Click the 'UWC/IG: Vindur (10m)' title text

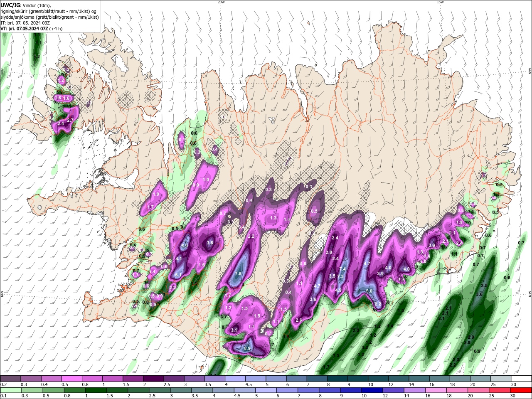[x=25, y=5]
